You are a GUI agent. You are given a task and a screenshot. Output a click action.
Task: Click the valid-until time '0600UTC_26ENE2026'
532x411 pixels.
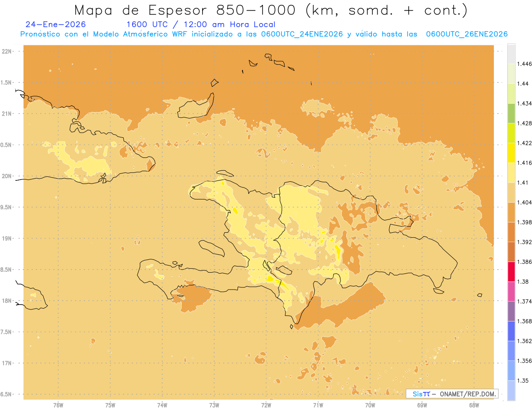coord(467,34)
